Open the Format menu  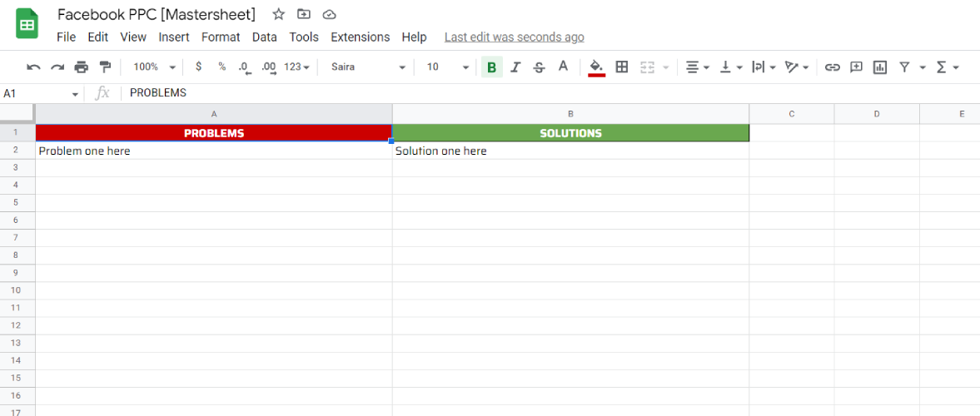221,37
